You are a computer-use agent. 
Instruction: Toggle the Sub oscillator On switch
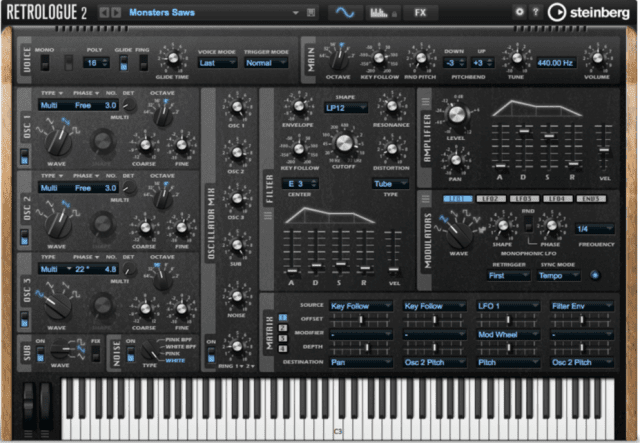click(40, 354)
